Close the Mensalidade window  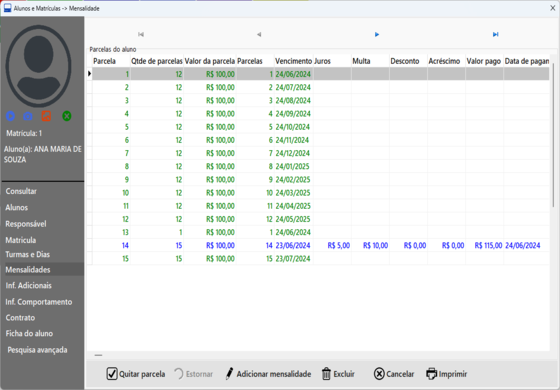pos(552,8)
